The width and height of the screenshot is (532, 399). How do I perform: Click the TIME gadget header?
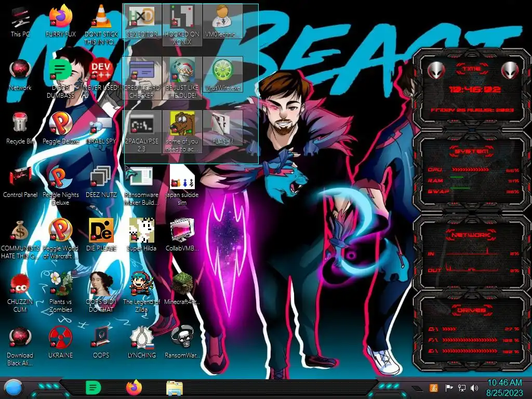[x=472, y=69]
